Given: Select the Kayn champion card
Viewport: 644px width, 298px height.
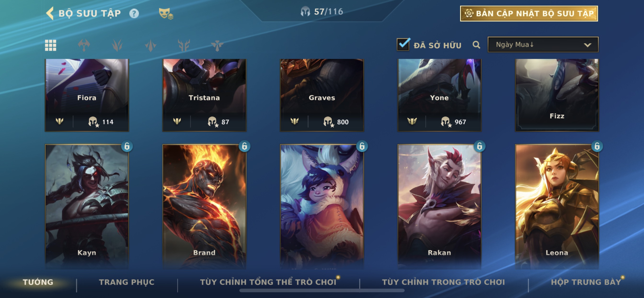Looking at the screenshot, I should pyautogui.click(x=87, y=206).
